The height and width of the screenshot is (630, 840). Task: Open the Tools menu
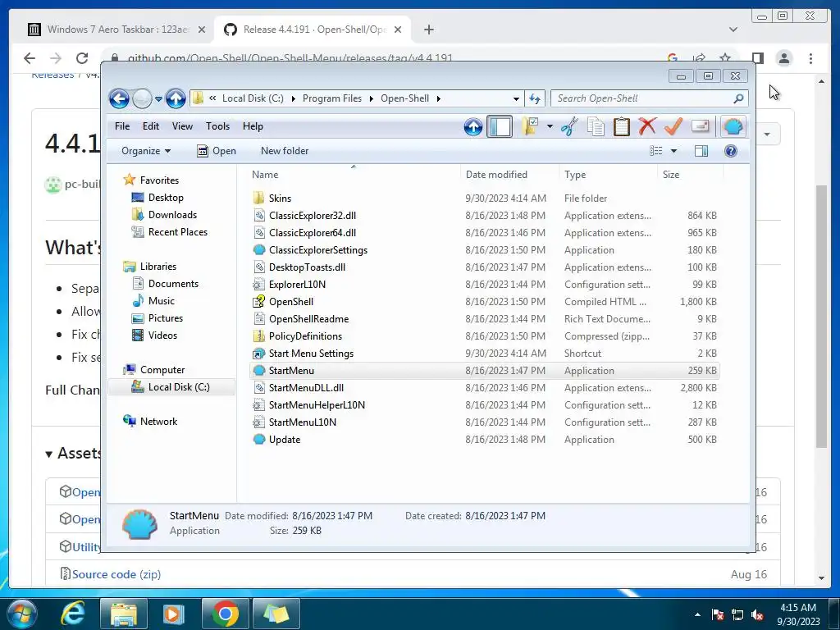coord(217,126)
